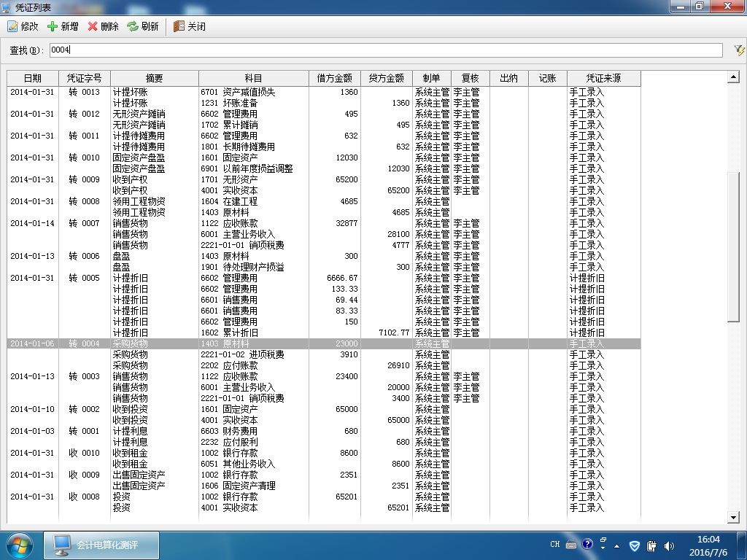Image resolution: width=747 pixels, height=560 pixels.
Task: Select voucher 转 0003 row
Action: pos(323,377)
